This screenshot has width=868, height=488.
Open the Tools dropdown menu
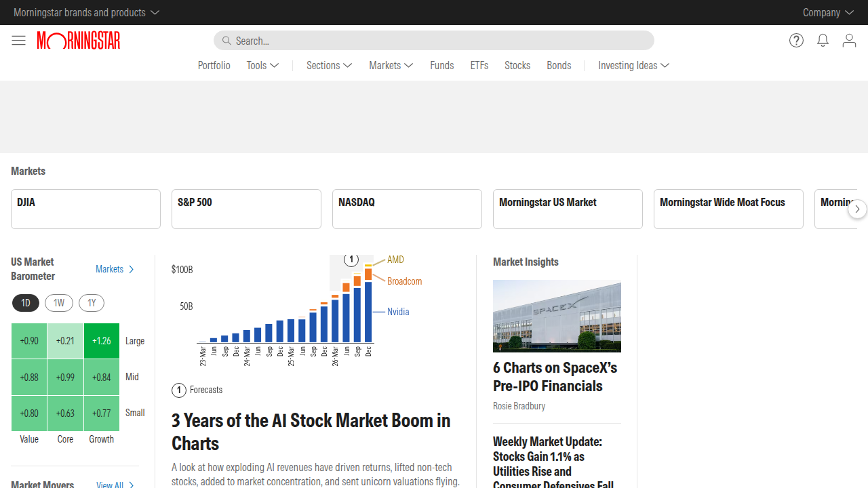[263, 65]
